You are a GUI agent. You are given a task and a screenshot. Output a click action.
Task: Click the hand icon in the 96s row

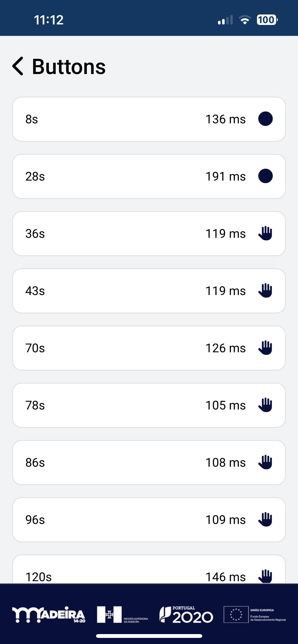click(265, 519)
